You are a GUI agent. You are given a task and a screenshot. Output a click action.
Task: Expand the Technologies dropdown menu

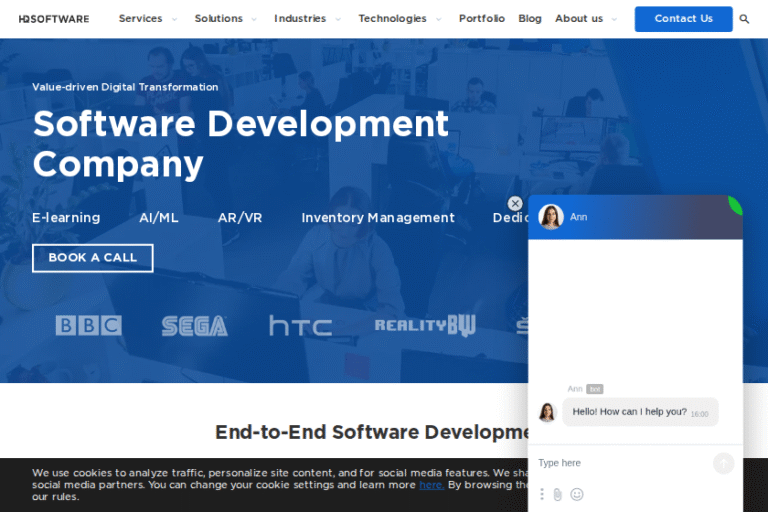coord(399,19)
